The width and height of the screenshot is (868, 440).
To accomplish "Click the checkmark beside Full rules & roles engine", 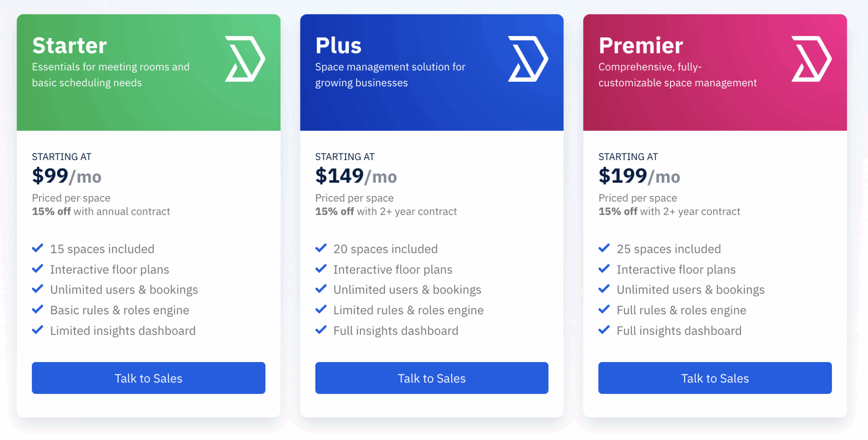I will pos(604,310).
